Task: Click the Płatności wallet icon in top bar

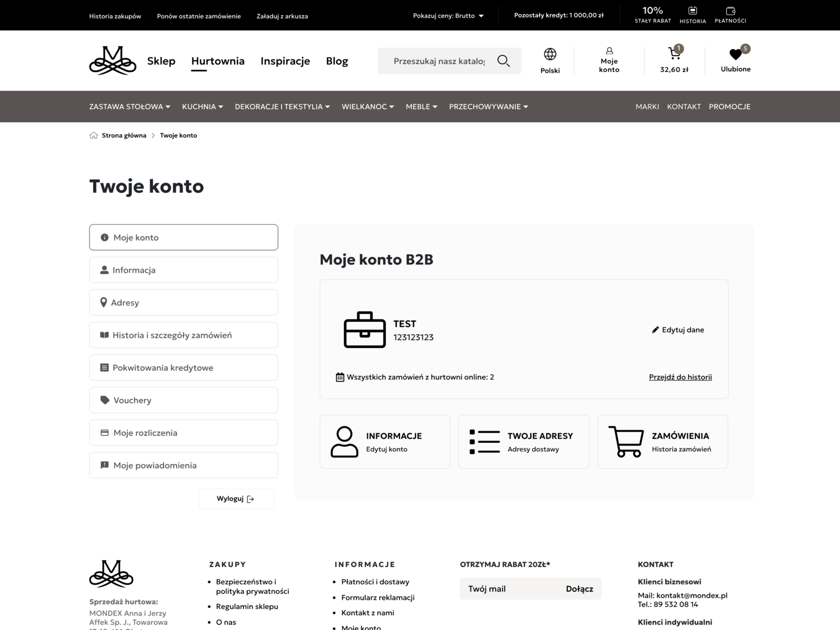Action: tap(730, 11)
